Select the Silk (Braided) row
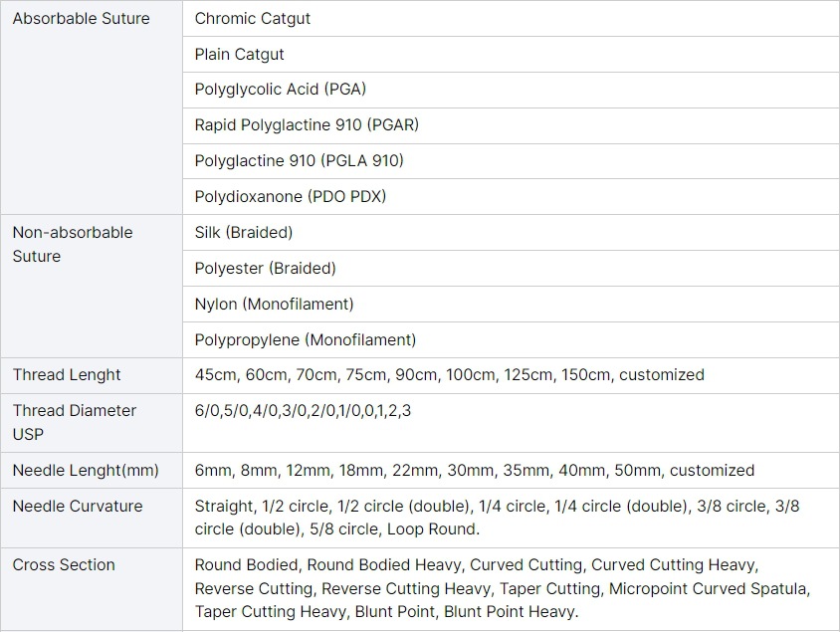Image resolution: width=840 pixels, height=632 pixels. point(512,233)
